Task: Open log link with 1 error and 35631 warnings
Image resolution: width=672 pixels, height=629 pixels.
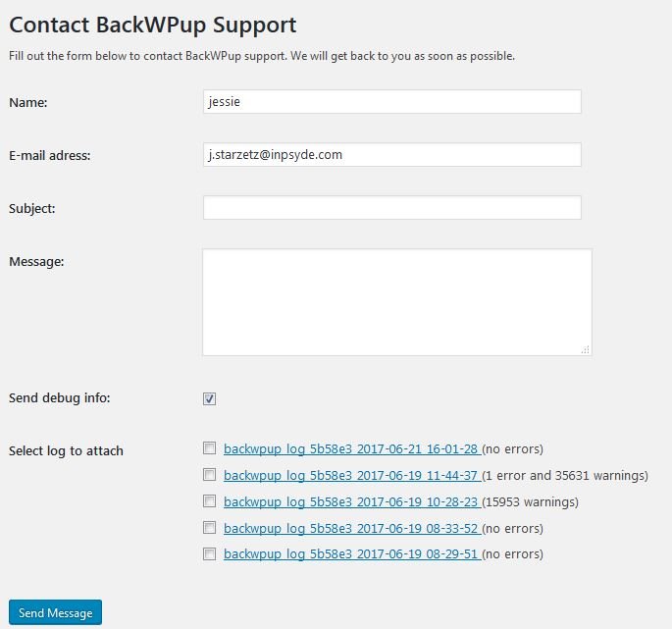Action: (350, 476)
